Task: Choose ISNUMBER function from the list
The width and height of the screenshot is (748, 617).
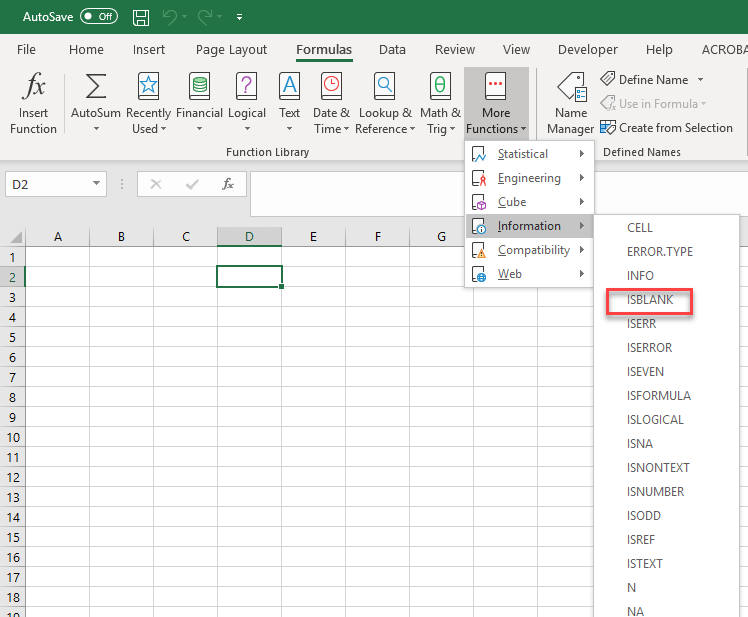Action: (655, 492)
